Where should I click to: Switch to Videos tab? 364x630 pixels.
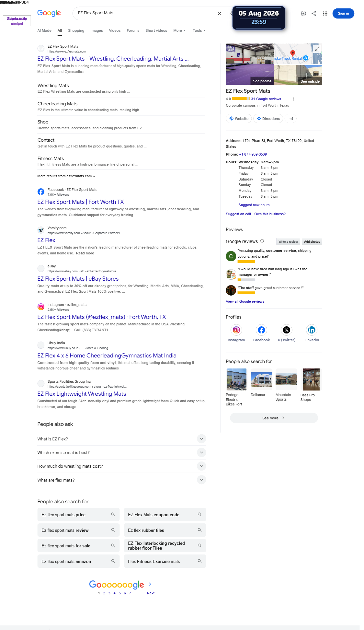pyautogui.click(x=115, y=30)
